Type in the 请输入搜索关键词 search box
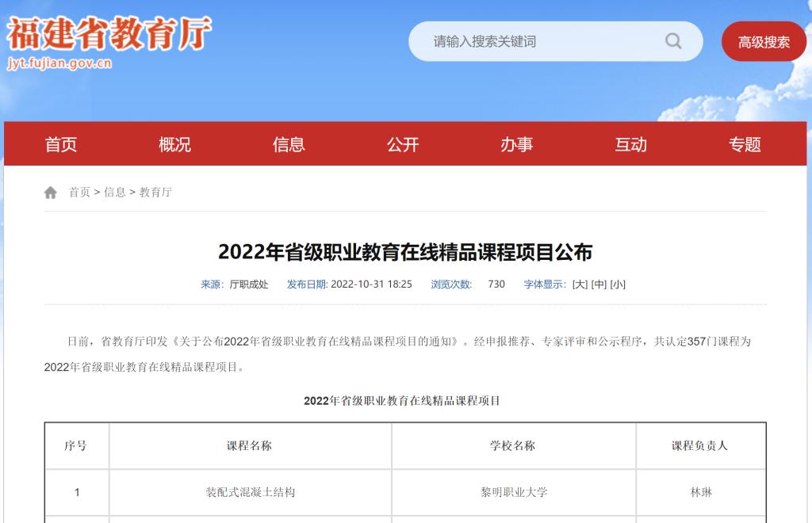Viewport: 812px width, 523px height. (x=539, y=41)
